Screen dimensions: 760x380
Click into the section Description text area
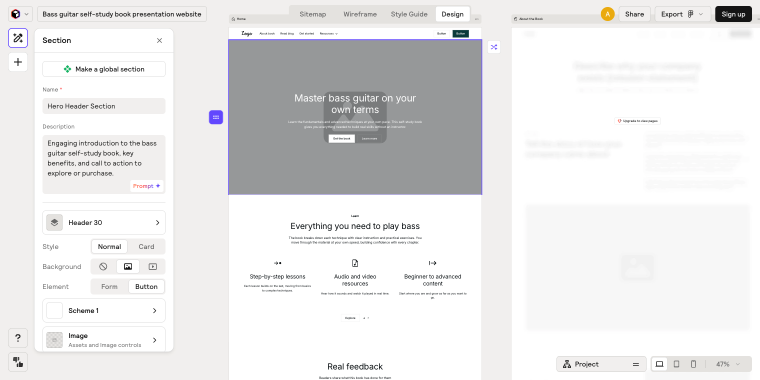(x=104, y=164)
